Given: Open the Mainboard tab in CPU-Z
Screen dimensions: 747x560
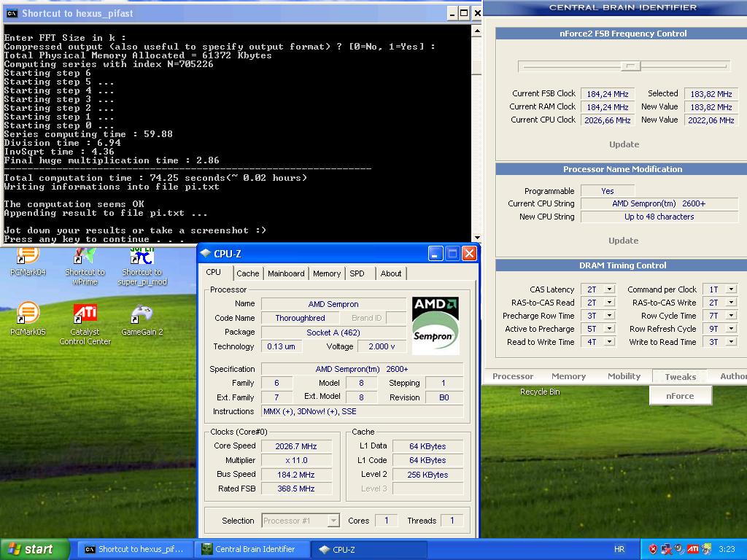Looking at the screenshot, I should [286, 273].
